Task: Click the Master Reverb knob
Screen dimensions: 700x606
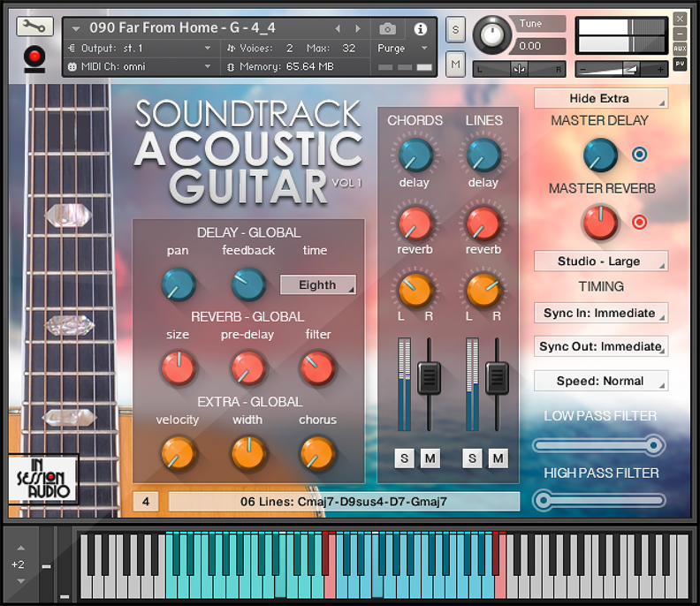Action: 600,223
